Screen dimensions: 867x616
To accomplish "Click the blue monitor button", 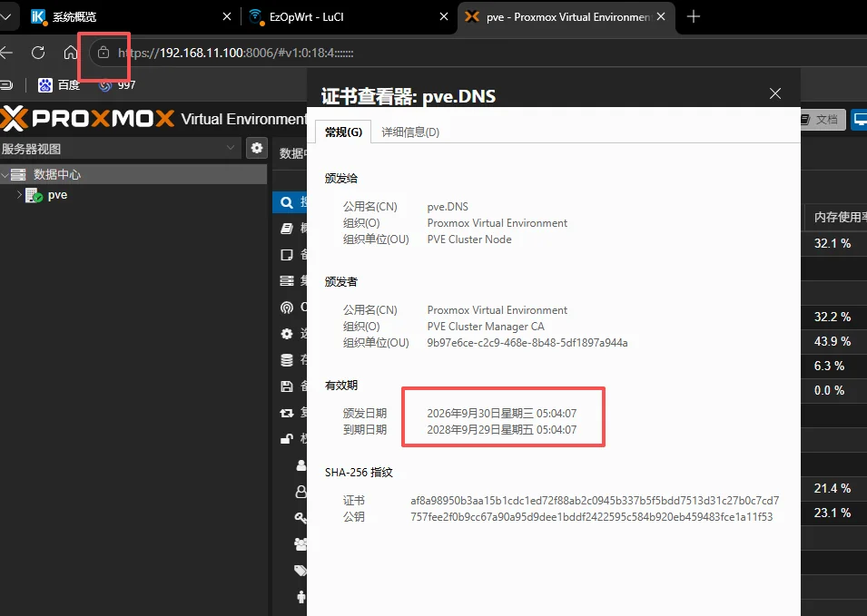I will coord(859,120).
